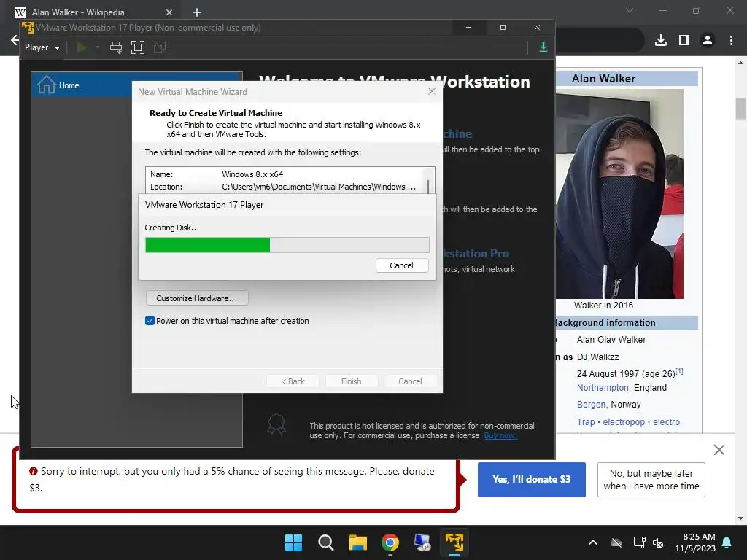Click the reference [1] citation link
Image resolution: width=747 pixels, height=560 pixels.
679,371
